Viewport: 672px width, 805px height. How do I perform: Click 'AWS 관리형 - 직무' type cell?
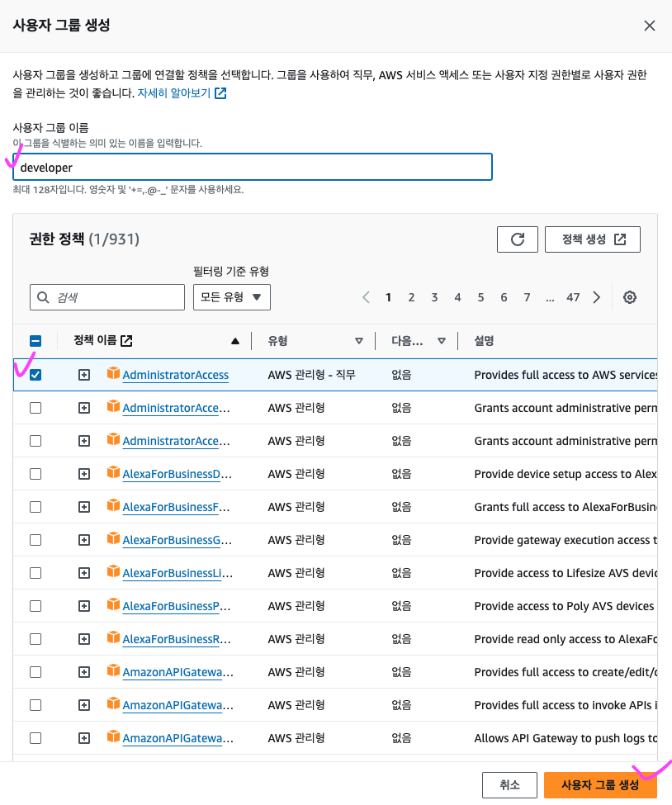311,375
